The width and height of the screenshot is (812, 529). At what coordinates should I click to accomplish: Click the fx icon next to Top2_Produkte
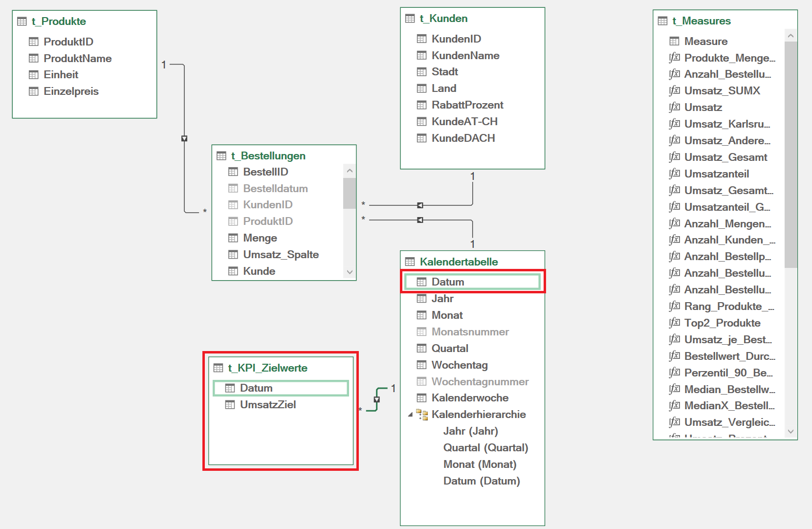tap(674, 323)
